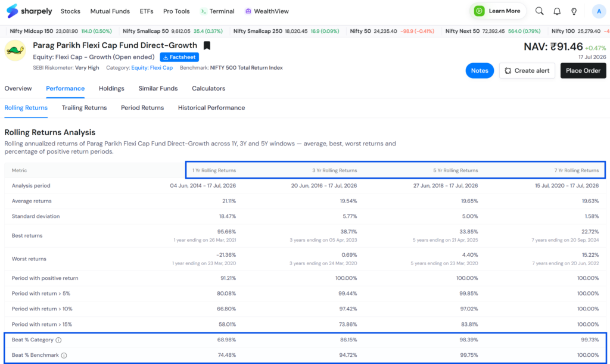Click the 91.21% positive return period value

pyautogui.click(x=228, y=278)
